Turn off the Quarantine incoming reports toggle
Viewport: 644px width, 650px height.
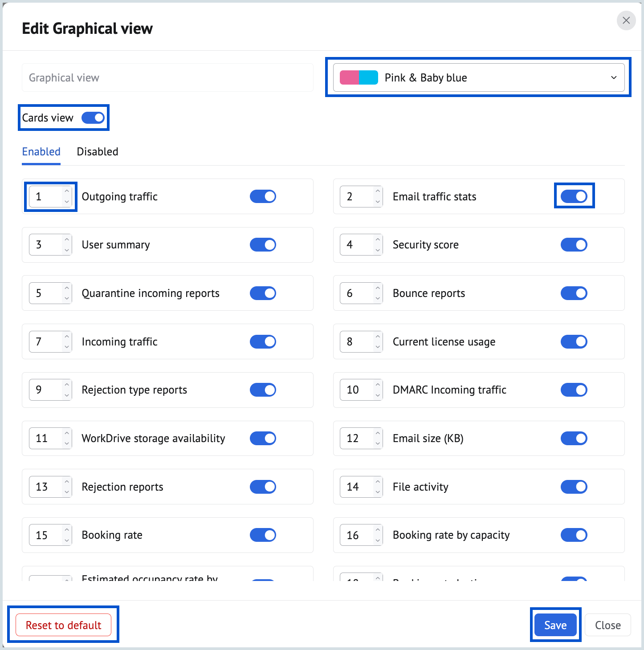click(x=263, y=293)
